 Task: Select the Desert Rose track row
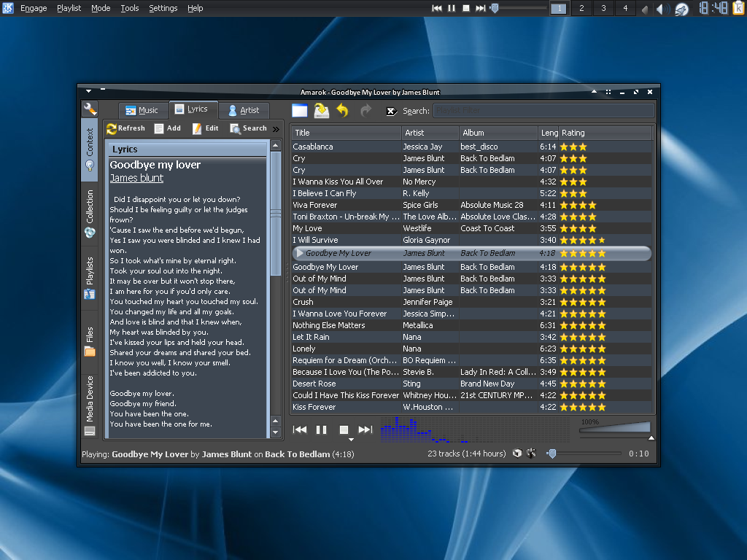[x=471, y=384]
